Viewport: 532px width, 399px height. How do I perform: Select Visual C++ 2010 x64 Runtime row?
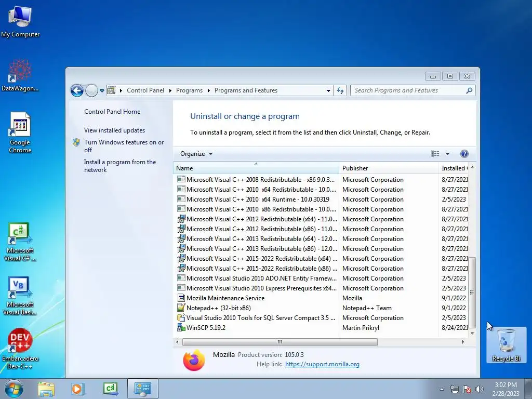click(322, 199)
